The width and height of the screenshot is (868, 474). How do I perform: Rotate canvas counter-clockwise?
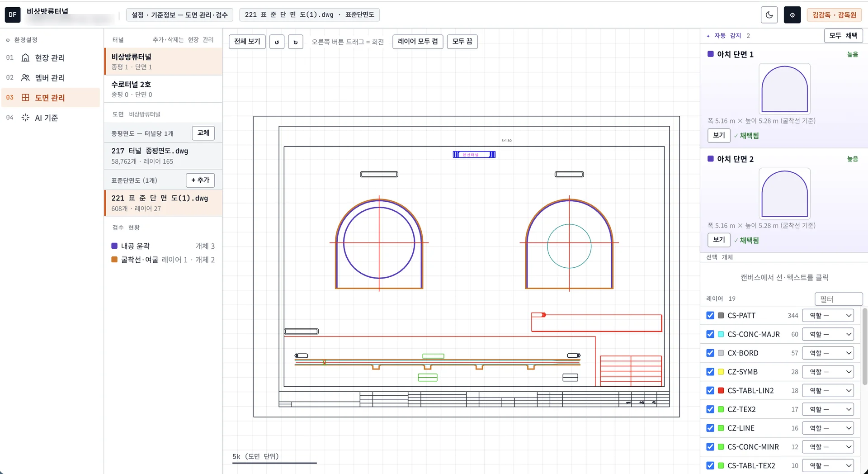[x=277, y=42]
